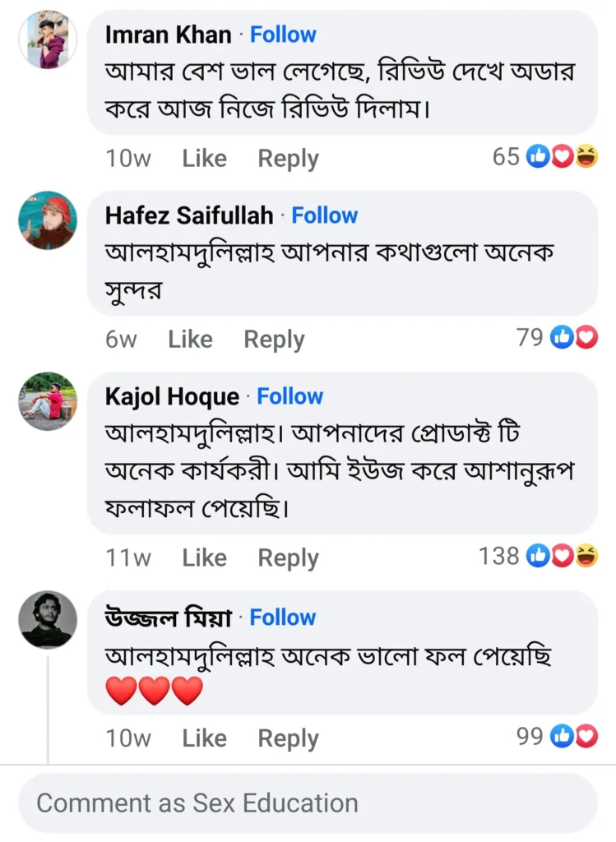Click the thumbs-up icon on উজ্জল মিয়া's comment

pyautogui.click(x=563, y=738)
